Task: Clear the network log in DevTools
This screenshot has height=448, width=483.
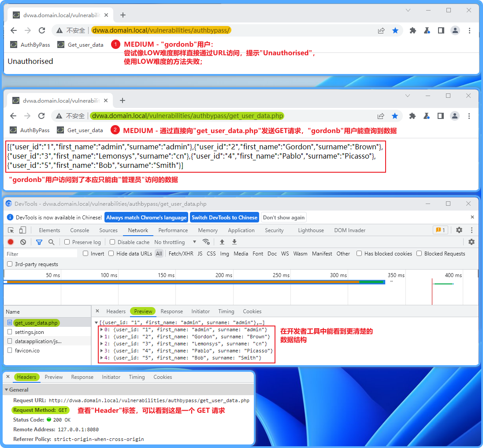Action: tap(23, 242)
